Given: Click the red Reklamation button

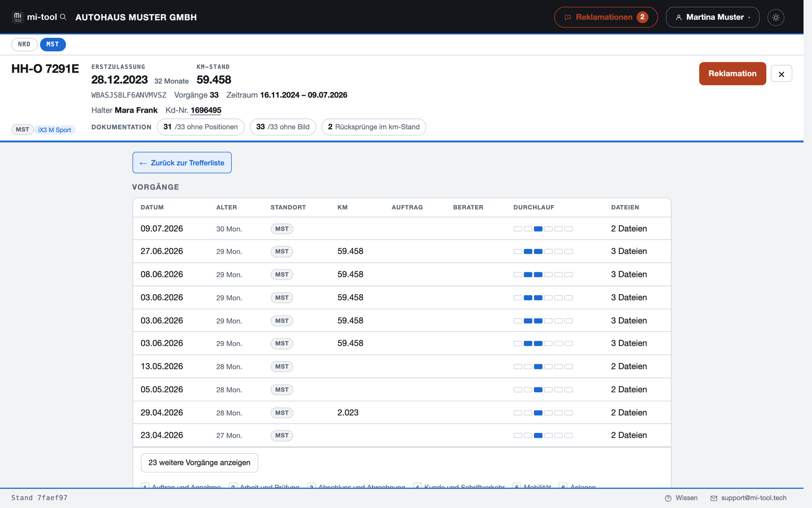Looking at the screenshot, I should [732, 74].
